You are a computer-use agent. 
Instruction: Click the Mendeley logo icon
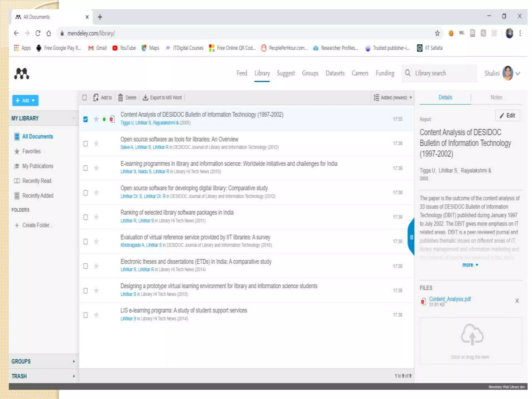[22, 74]
